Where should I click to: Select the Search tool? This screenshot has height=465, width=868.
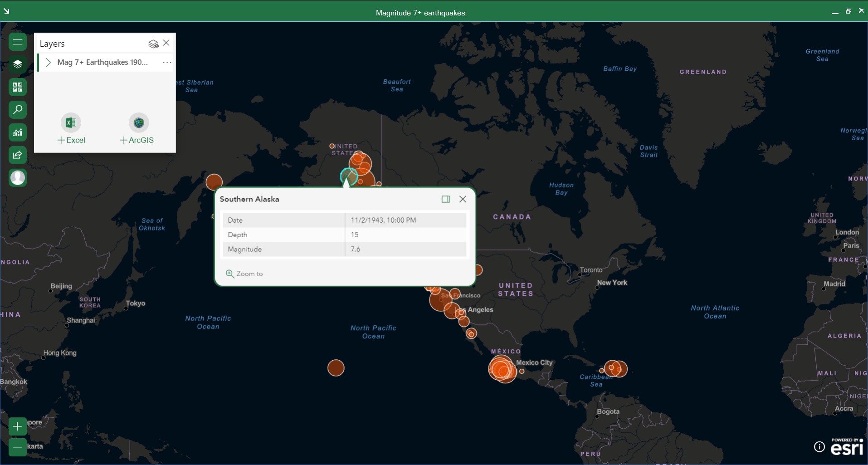pos(18,109)
